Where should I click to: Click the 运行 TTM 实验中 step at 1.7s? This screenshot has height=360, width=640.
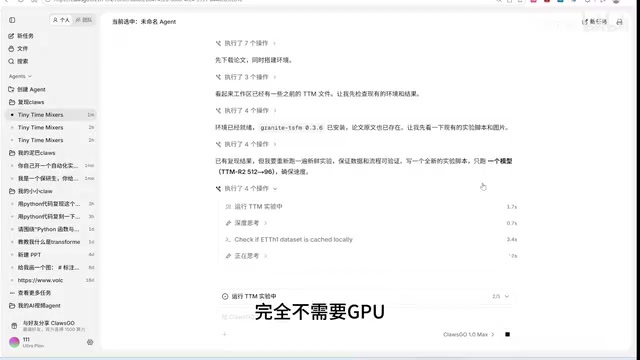pos(371,207)
